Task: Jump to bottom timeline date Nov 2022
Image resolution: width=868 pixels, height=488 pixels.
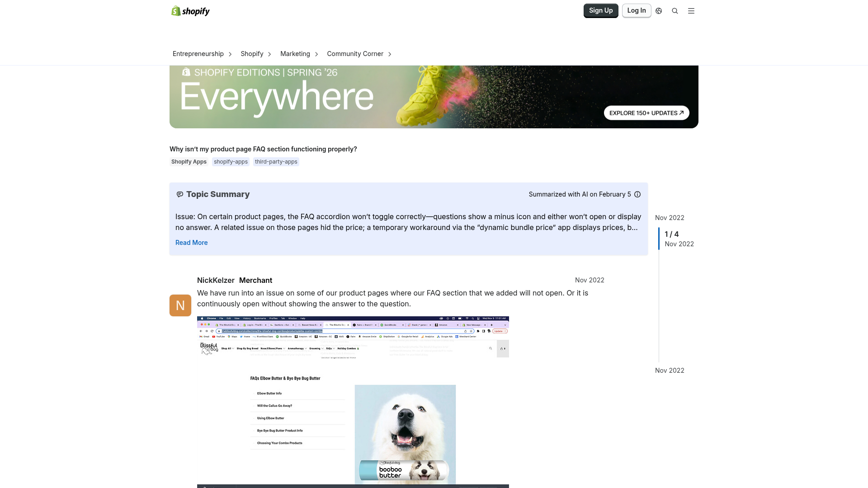Action: 670,371
